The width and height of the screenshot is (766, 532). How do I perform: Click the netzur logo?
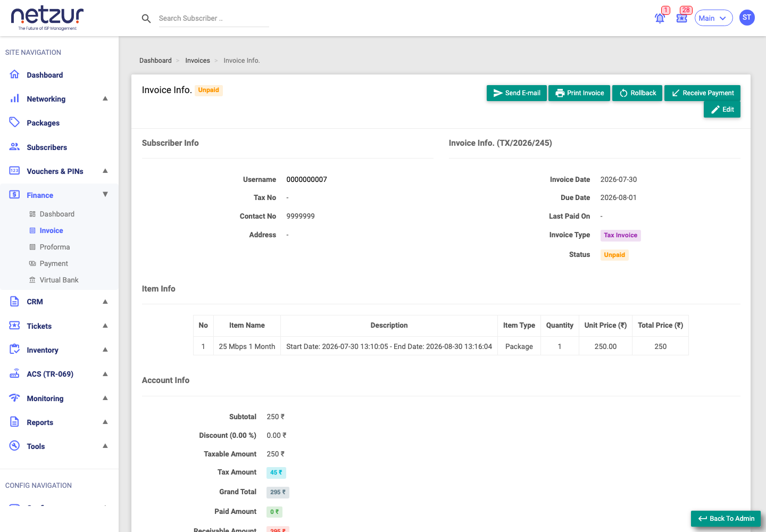coord(47,19)
